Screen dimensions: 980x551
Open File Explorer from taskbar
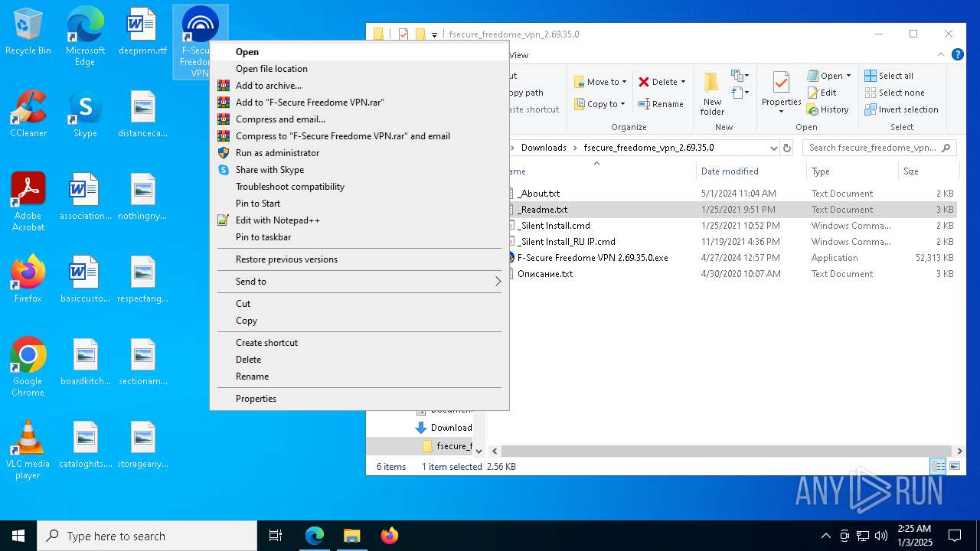tap(351, 536)
